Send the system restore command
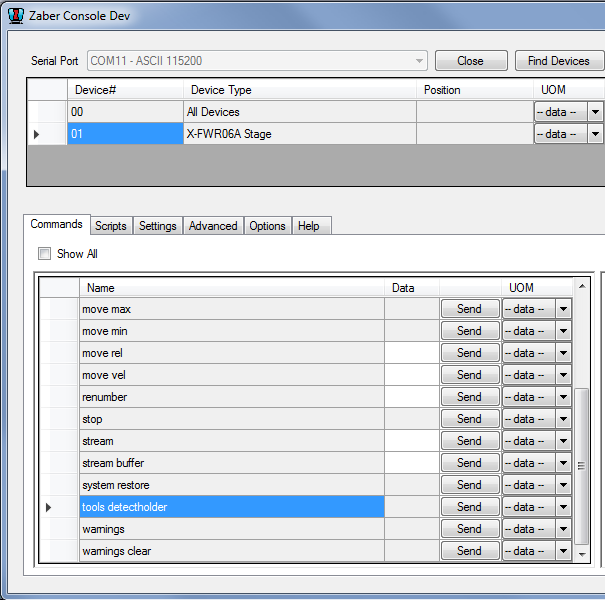 pyautogui.click(x=470, y=485)
